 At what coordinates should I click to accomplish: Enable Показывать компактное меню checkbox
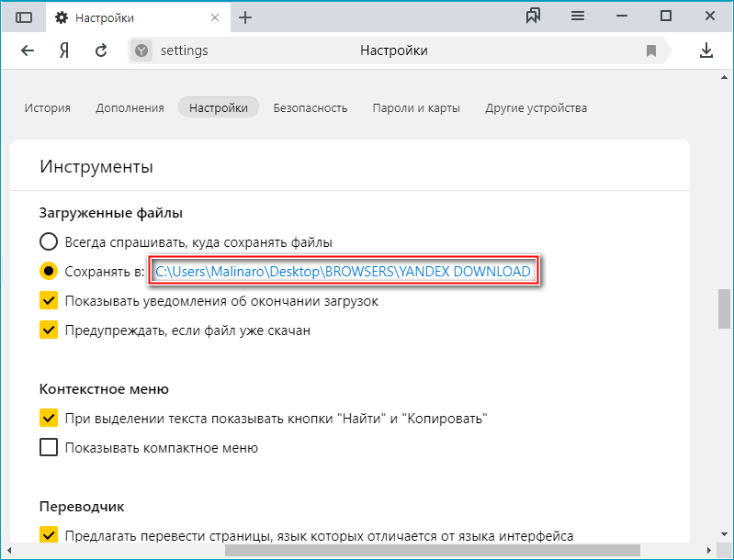(x=49, y=447)
